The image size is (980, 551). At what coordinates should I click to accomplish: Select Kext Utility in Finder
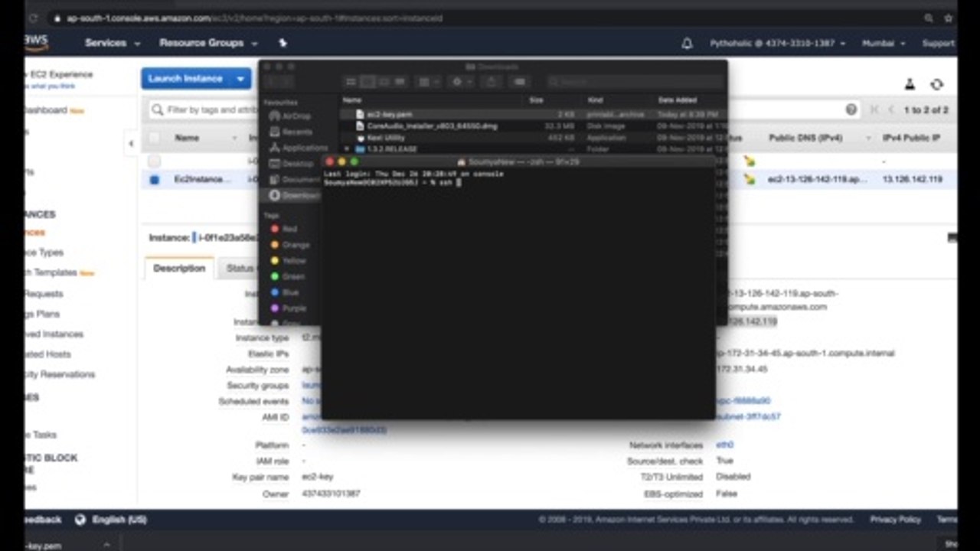pos(532,138)
